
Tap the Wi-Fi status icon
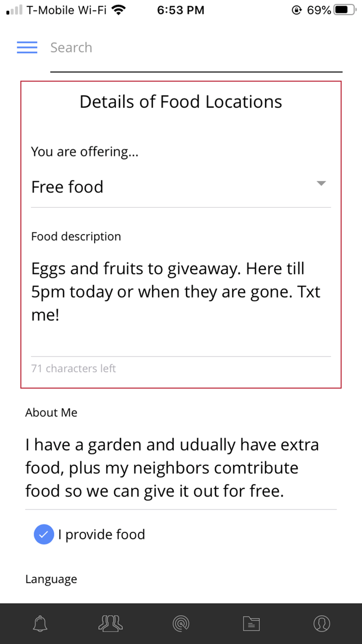[118, 9]
